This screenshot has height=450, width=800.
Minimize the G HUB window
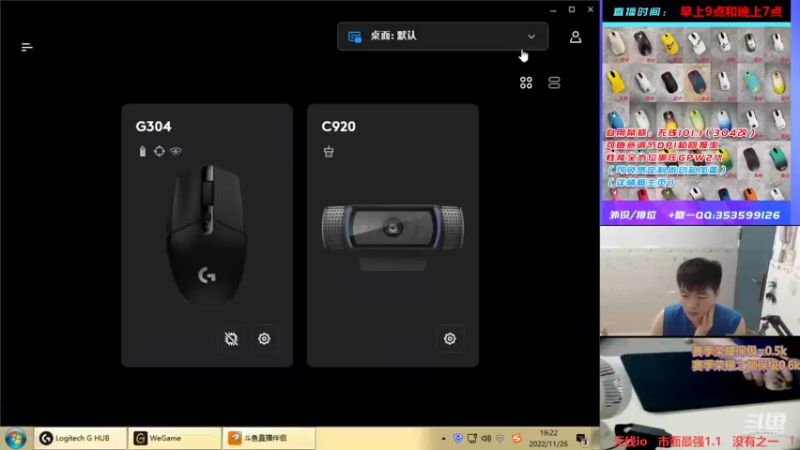point(553,10)
